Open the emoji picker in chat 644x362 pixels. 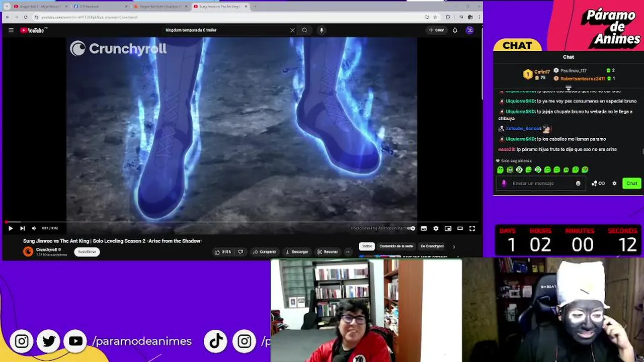[x=578, y=184]
